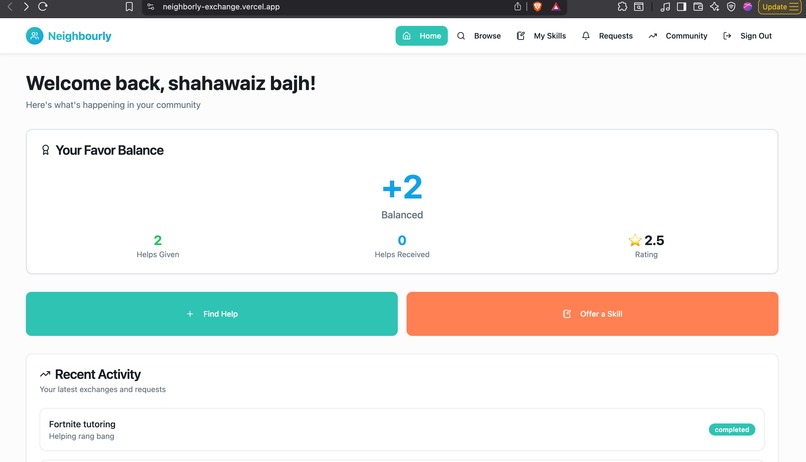
Task: Open Leo AI sparkle icon
Action: [715, 7]
